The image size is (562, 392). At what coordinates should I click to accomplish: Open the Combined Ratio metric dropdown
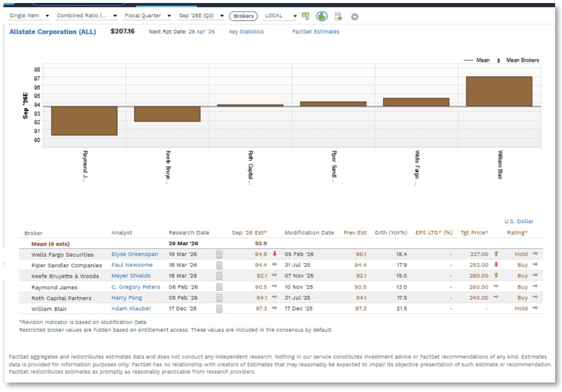pos(87,16)
